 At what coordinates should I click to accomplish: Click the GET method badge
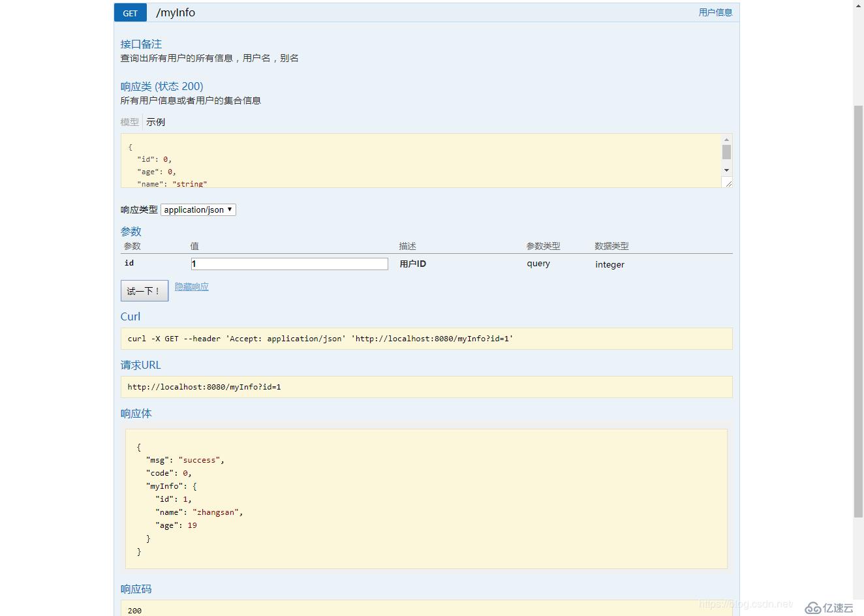click(131, 12)
